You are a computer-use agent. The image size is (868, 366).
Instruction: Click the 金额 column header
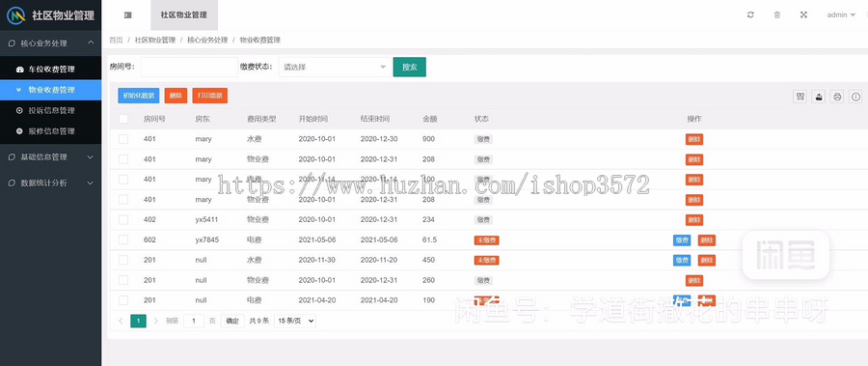tap(430, 119)
